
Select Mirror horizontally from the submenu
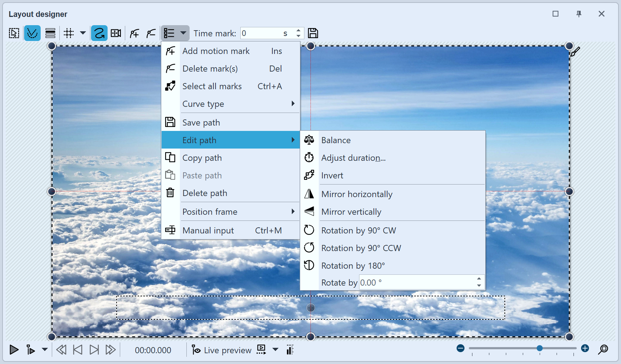357,194
